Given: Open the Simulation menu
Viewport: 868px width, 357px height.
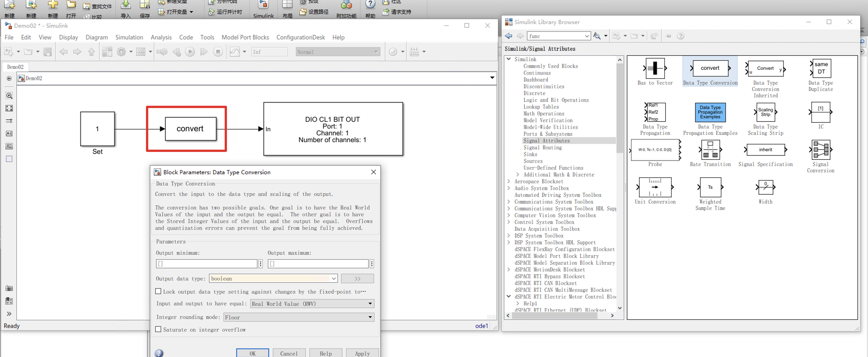Looking at the screenshot, I should (x=129, y=37).
